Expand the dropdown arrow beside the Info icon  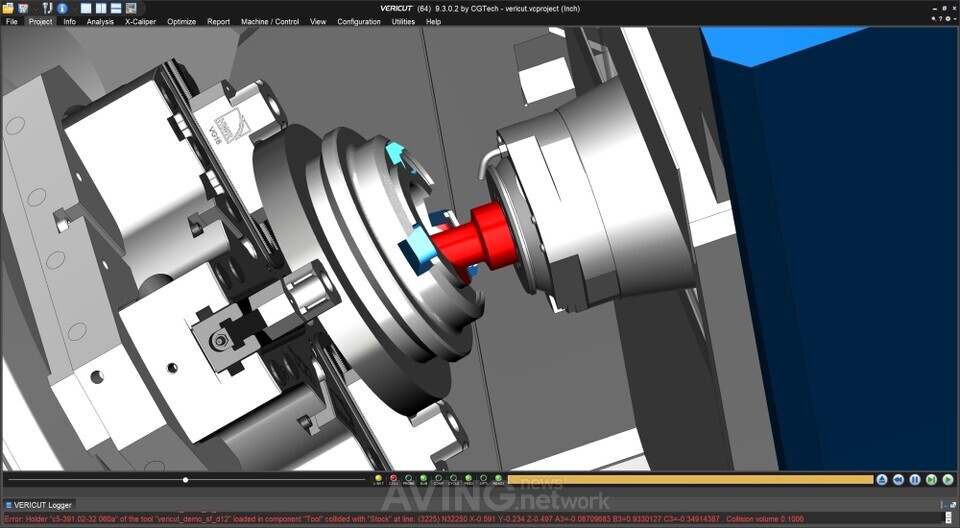[75, 9]
